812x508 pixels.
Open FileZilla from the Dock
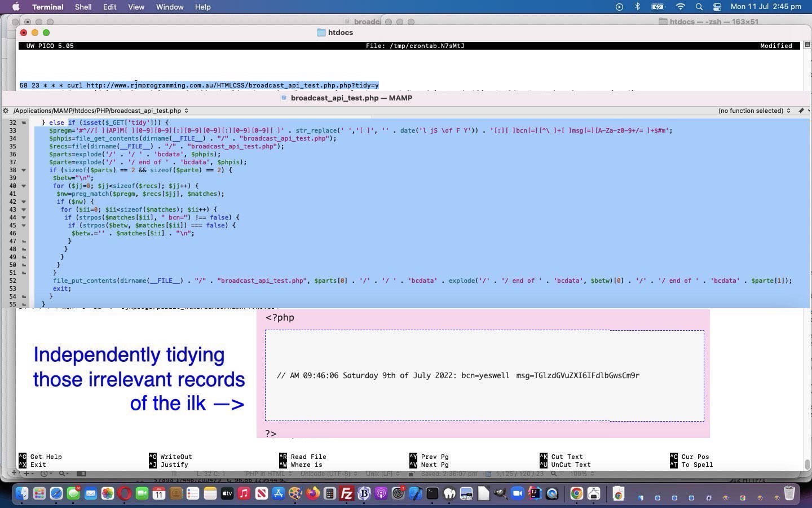pyautogui.click(x=347, y=493)
